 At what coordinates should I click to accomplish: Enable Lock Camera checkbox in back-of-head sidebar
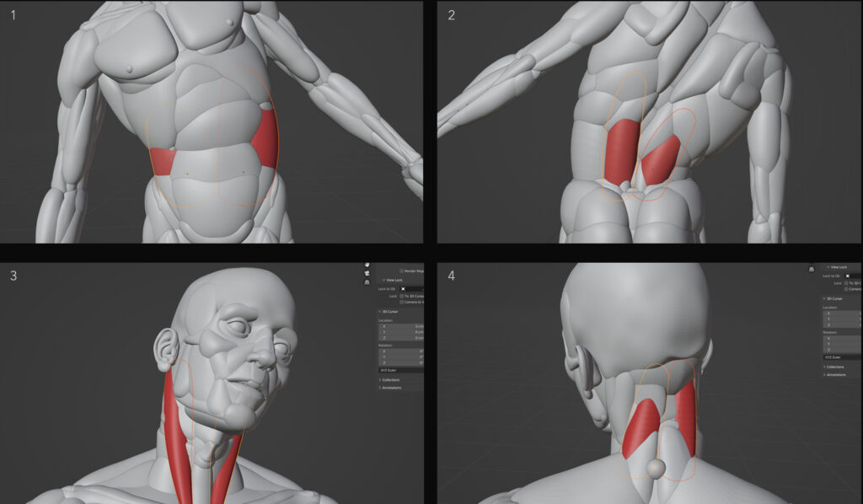846,289
